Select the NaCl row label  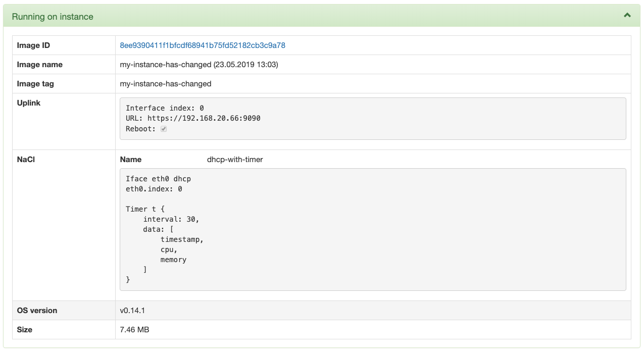(26, 160)
